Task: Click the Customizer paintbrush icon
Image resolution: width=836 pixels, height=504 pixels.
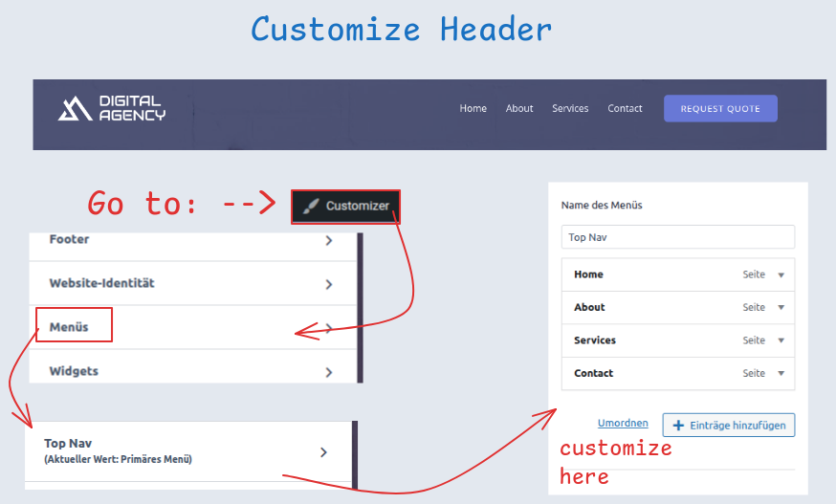Action: pos(309,206)
